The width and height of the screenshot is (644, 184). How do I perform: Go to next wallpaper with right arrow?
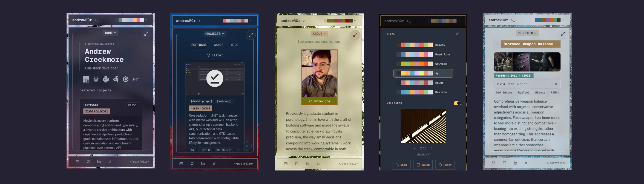click(431, 148)
